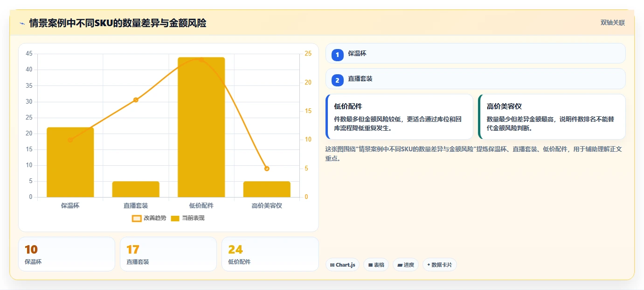Click the stat card showing 17 直播套装

168,254
